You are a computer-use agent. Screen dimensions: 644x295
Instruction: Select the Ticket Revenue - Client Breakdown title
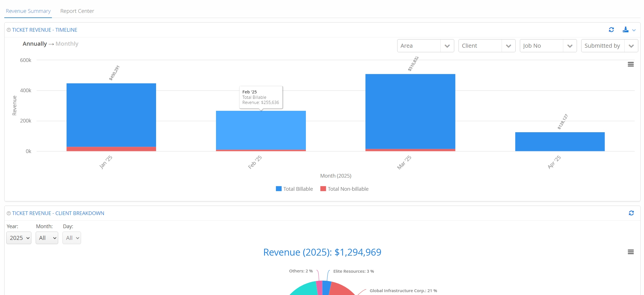(58, 213)
